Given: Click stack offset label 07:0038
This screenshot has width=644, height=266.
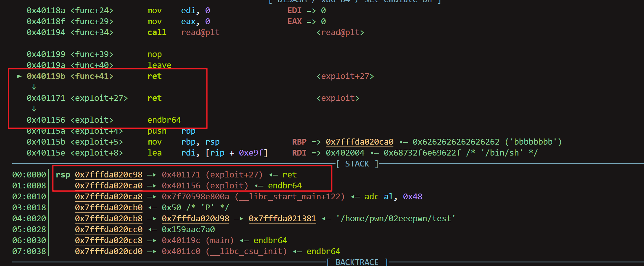Looking at the screenshot, I should pos(29,252).
